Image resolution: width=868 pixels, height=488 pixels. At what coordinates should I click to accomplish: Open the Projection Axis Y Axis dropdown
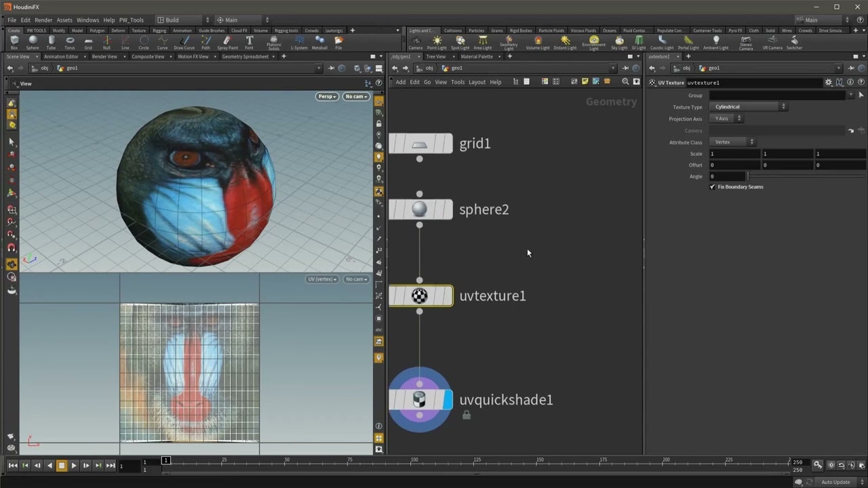(726, 119)
